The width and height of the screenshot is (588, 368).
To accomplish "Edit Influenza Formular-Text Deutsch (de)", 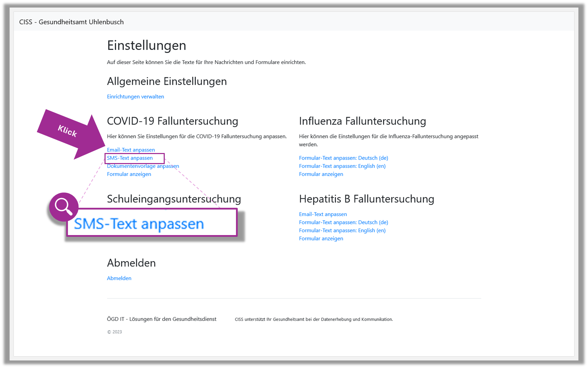I will [x=343, y=158].
